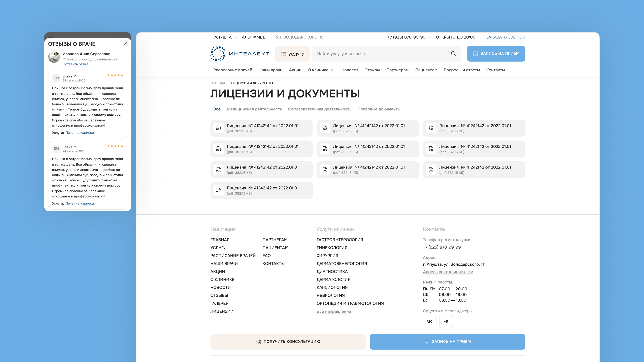Open Вопросы и ответы menu item
Viewport: 644px width, 362px height.
pyautogui.click(x=461, y=70)
